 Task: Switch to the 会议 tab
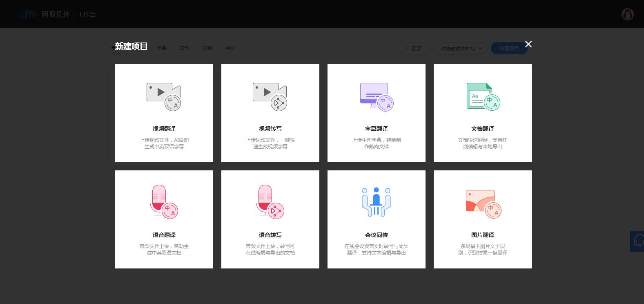tap(230, 48)
